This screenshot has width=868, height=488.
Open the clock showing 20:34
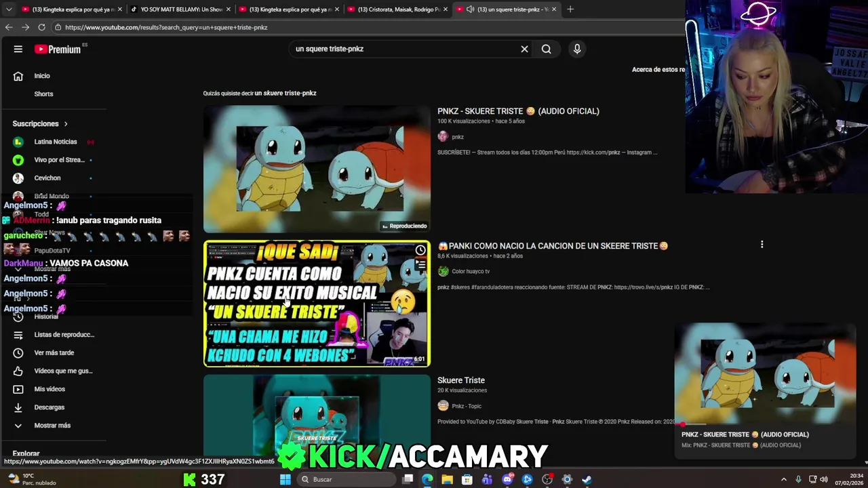(850, 479)
